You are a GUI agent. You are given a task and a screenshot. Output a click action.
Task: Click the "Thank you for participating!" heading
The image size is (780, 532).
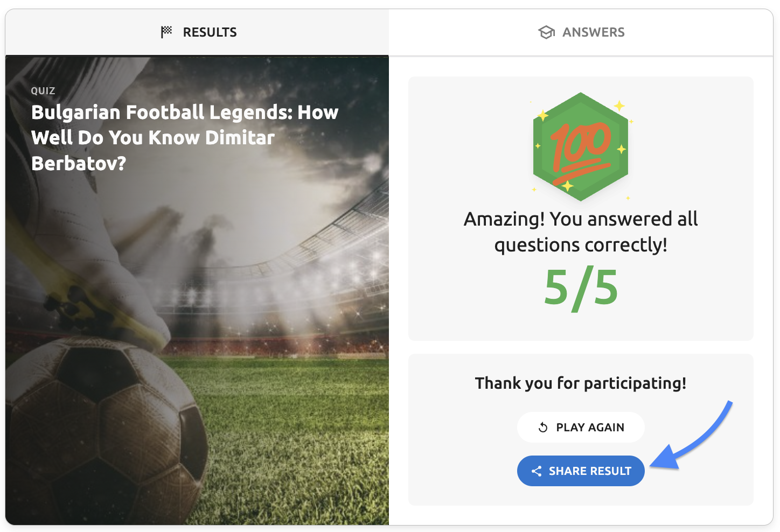coord(581,383)
